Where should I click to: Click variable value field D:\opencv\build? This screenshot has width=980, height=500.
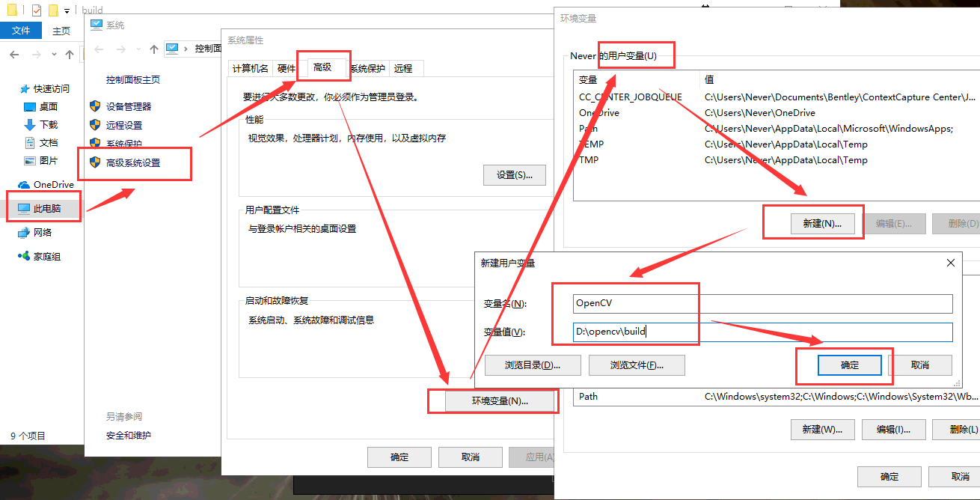[762, 332]
